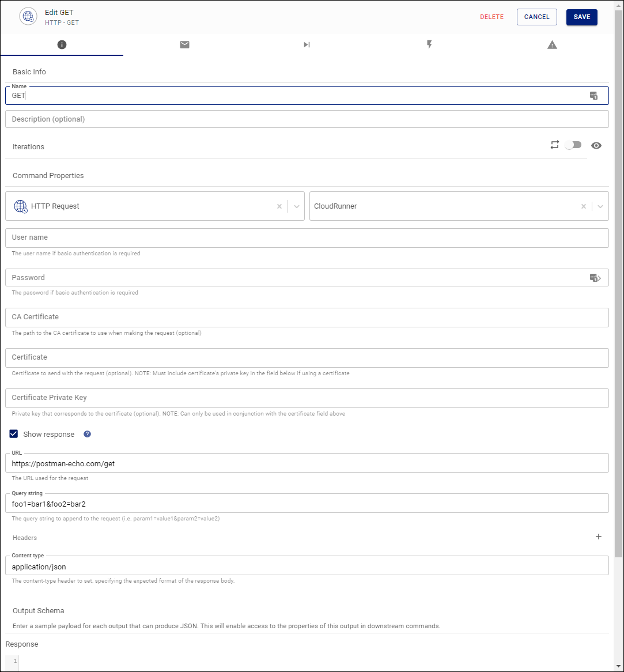Screen dimensions: 624x672
Task: Click the variable picker icon in Name field
Action: coord(594,96)
